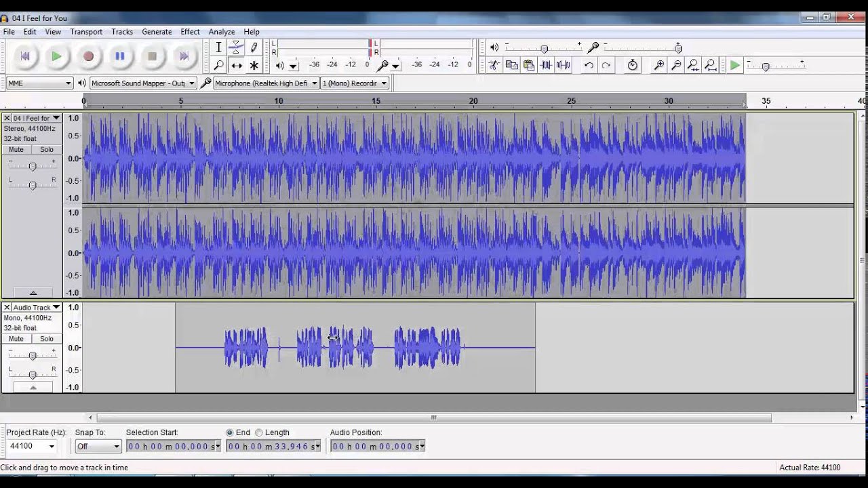
Task: Open the output meter dropdown arrow
Action: [293, 66]
